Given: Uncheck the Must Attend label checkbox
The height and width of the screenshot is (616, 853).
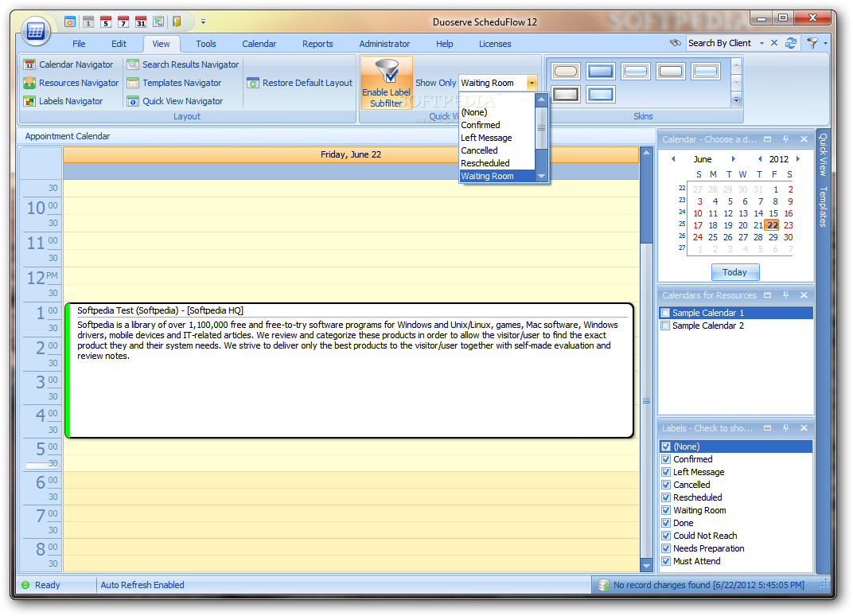Looking at the screenshot, I should 666,561.
